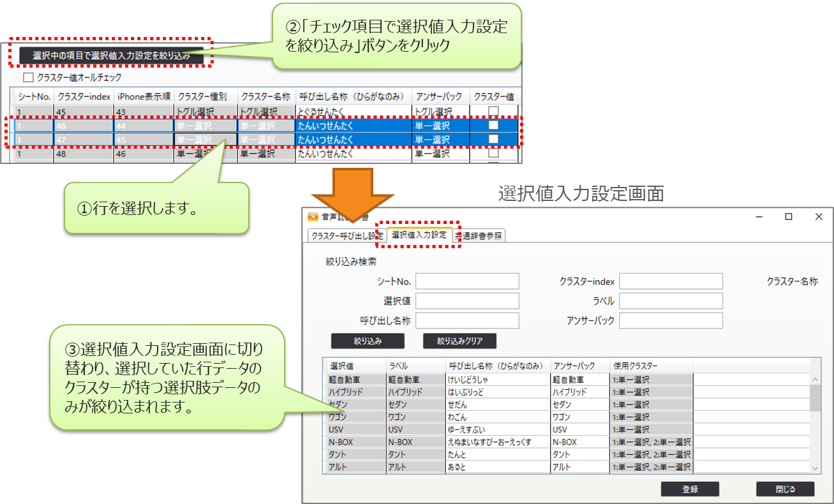Maximize the voice settings window
This screenshot has width=834, height=504.
coord(789,217)
